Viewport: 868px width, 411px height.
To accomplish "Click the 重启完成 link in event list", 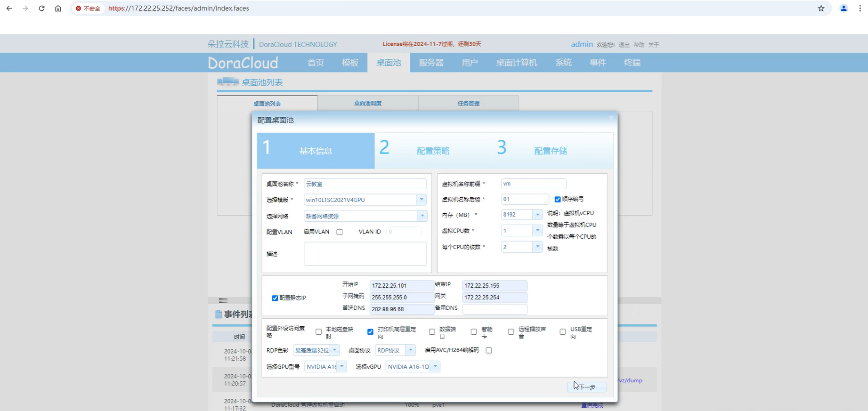I will (x=592, y=405).
